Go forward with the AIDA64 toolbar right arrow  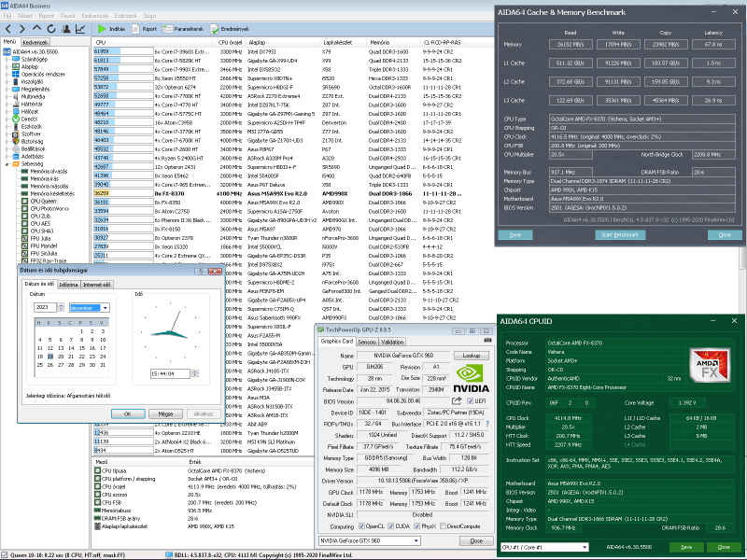tap(21, 29)
